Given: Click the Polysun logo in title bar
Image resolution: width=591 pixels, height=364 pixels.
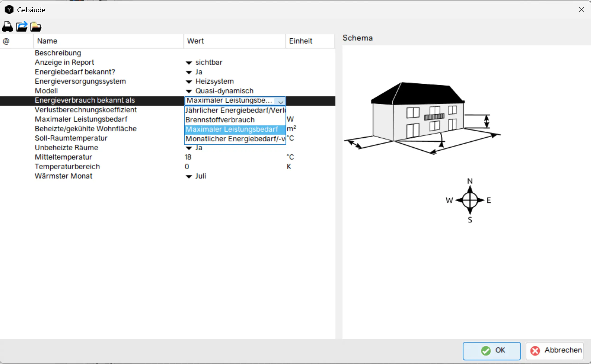Looking at the screenshot, I should (9, 10).
